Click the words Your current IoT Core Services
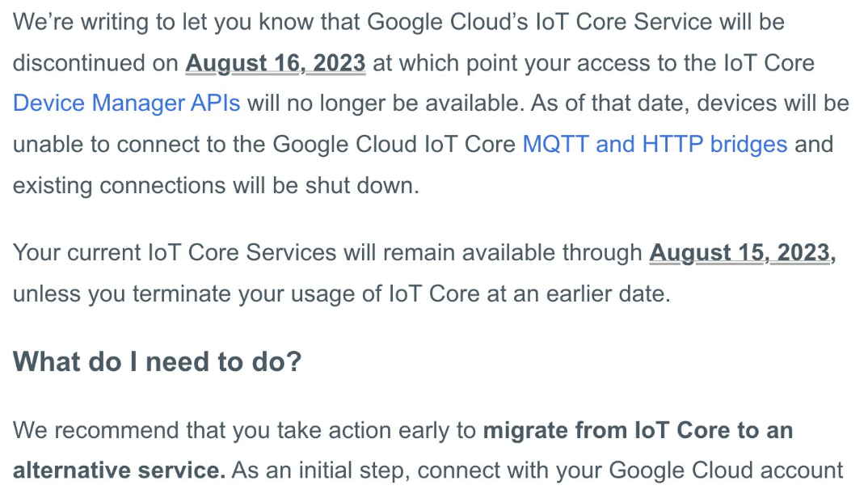 pos(174,252)
